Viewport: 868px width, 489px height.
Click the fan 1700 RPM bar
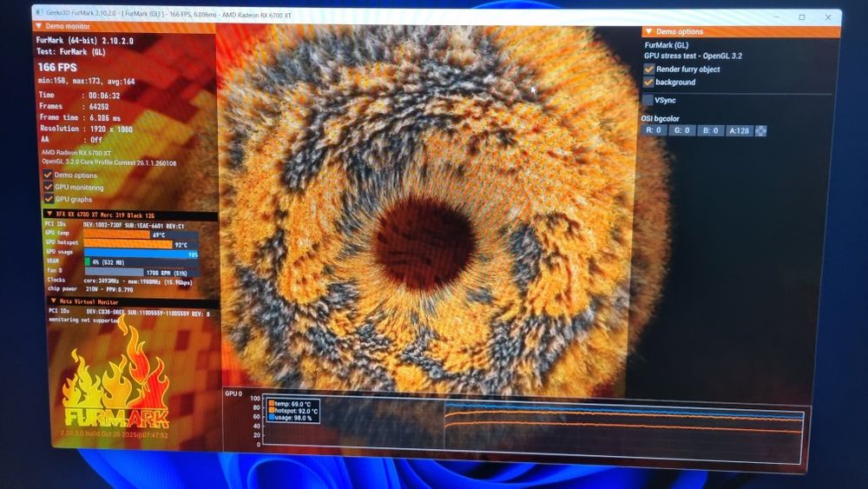point(115,272)
